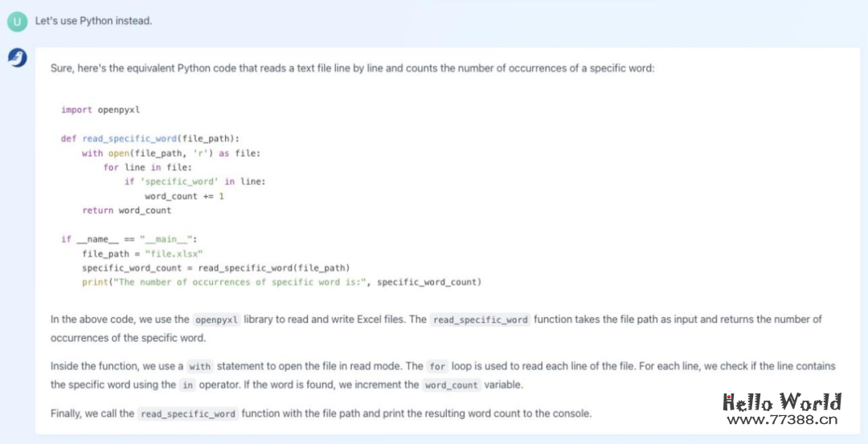This screenshot has height=444, width=868.
Task: Click the "return word_count" code line
Action: tap(126, 211)
